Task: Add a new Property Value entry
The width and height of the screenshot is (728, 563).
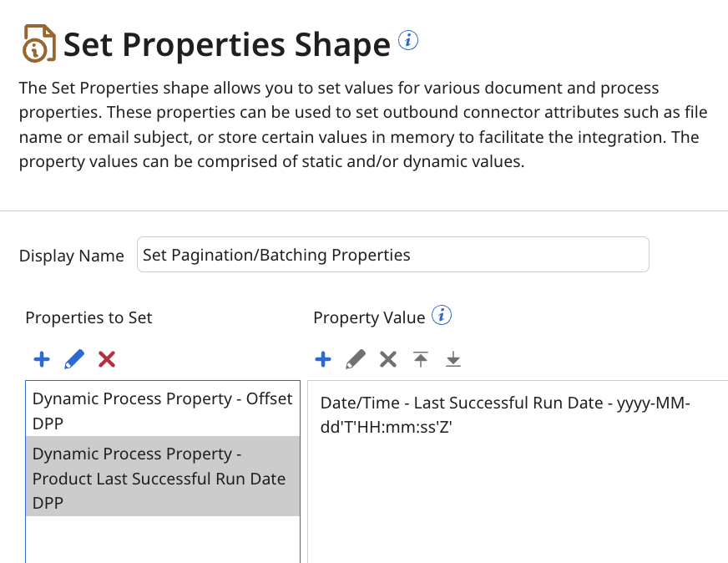Action: [x=323, y=359]
